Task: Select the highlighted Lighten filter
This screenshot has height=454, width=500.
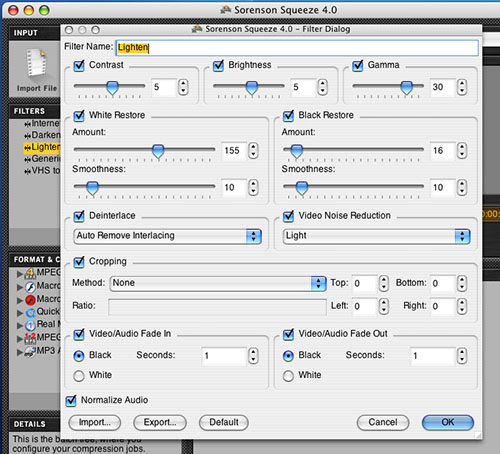Action: (x=42, y=147)
